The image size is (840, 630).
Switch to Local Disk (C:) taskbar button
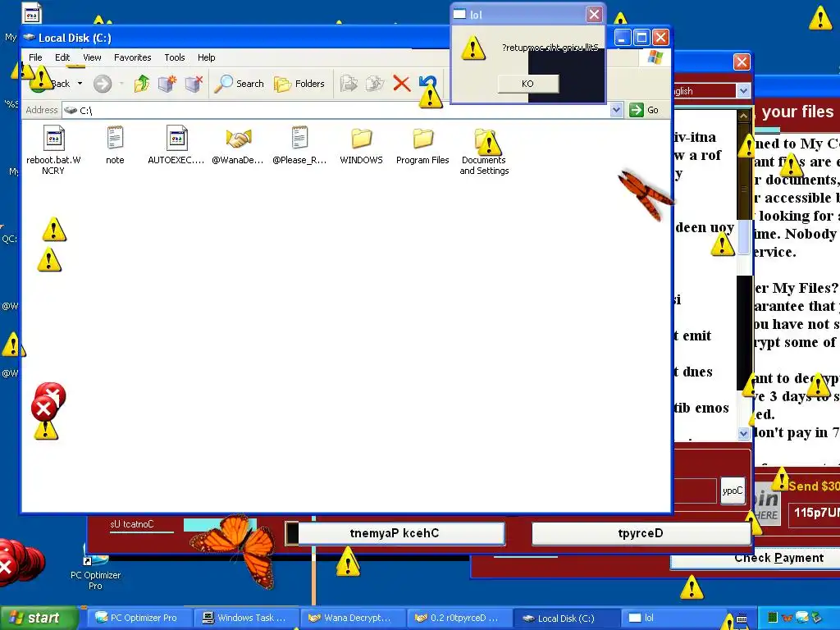(x=566, y=618)
